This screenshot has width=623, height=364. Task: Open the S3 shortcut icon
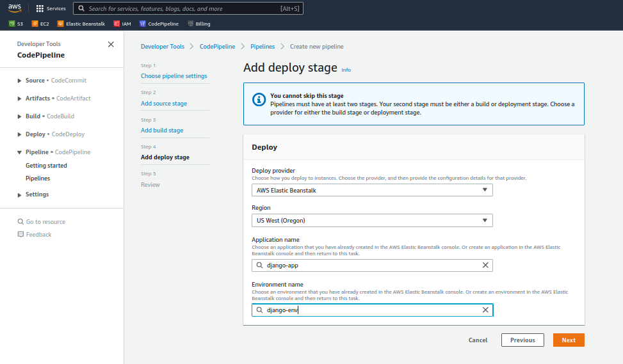point(12,24)
